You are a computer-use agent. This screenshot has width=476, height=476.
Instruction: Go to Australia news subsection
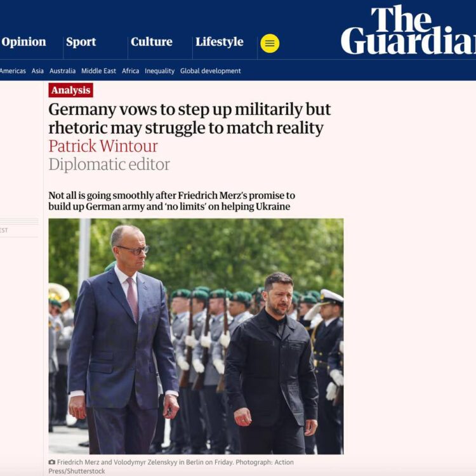63,71
